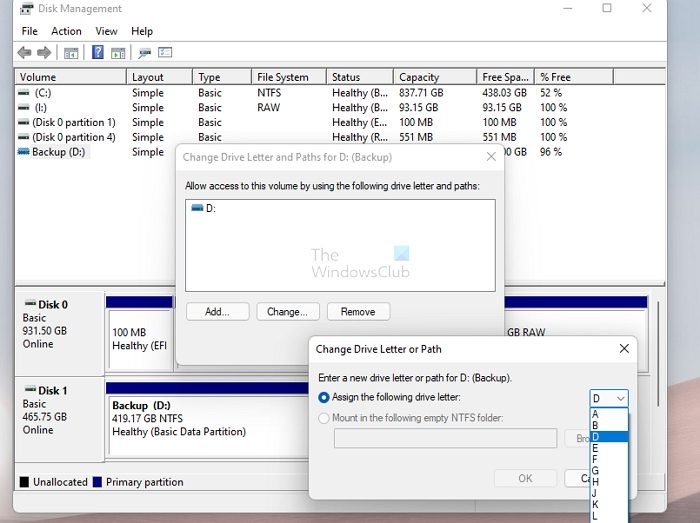700x523 pixels.
Task: Sort by the Volume column header
Action: tap(71, 77)
